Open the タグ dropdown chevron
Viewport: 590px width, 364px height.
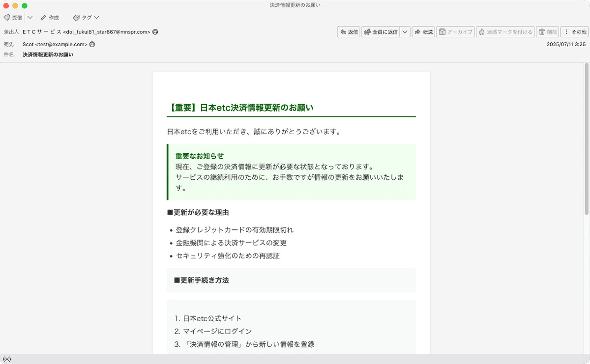click(x=95, y=17)
